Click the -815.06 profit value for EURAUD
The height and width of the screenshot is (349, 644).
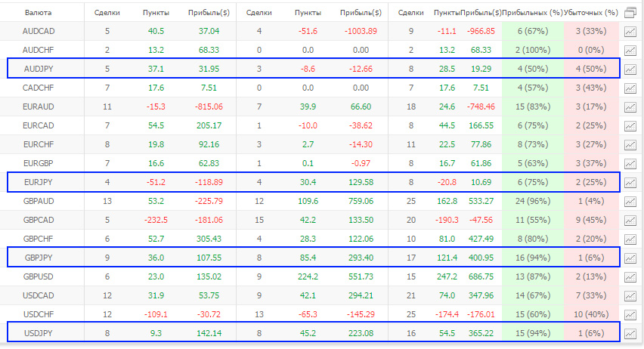209,107
